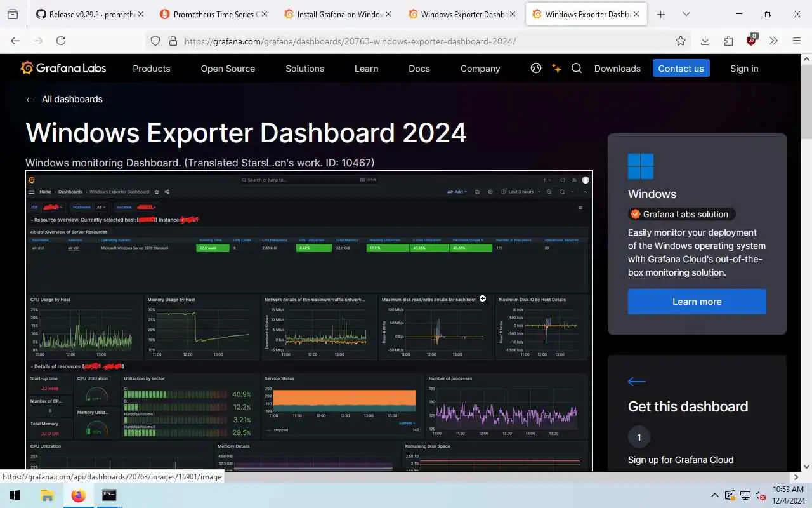The height and width of the screenshot is (508, 812).
Task: Close the active Windows Exporter Dashboard tab
Action: (637, 14)
